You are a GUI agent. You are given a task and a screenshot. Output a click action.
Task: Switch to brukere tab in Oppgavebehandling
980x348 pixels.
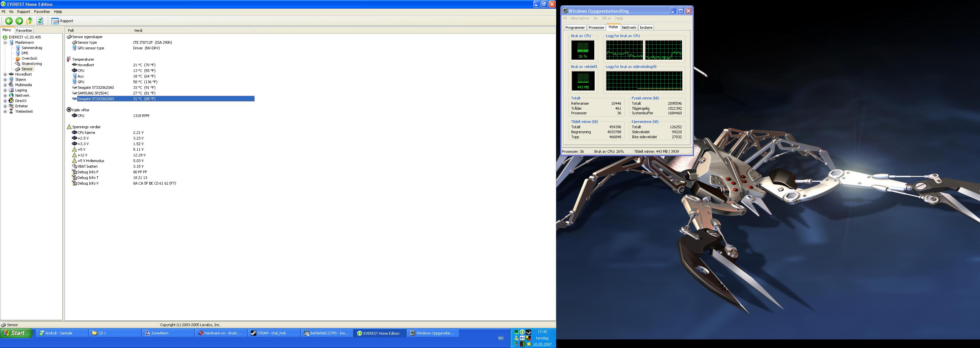click(x=646, y=28)
